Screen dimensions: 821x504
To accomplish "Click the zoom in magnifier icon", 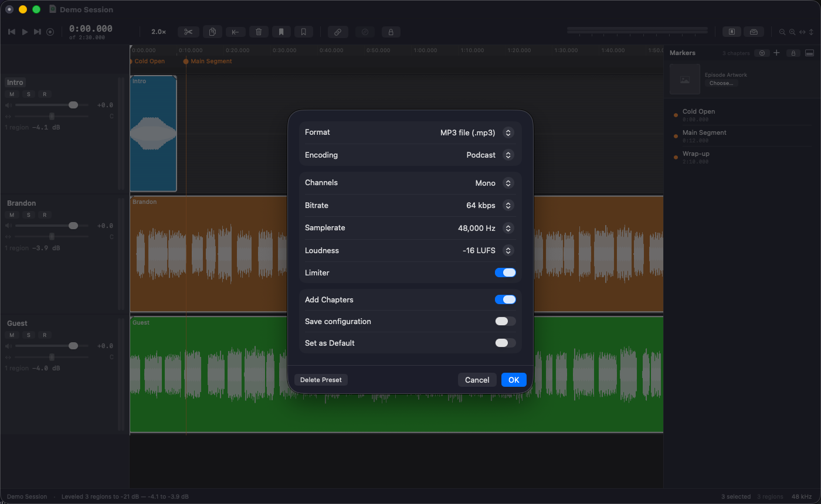I will 792,32.
